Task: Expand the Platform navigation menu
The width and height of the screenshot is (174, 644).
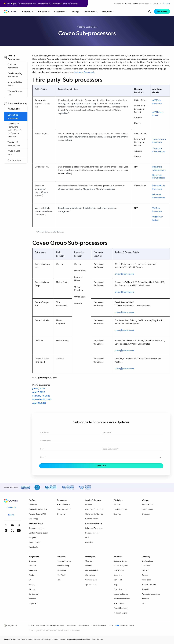Action: 27,11
